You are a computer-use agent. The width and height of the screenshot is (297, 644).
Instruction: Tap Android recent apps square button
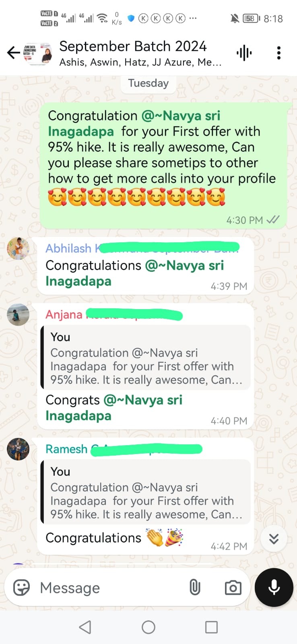click(x=211, y=627)
